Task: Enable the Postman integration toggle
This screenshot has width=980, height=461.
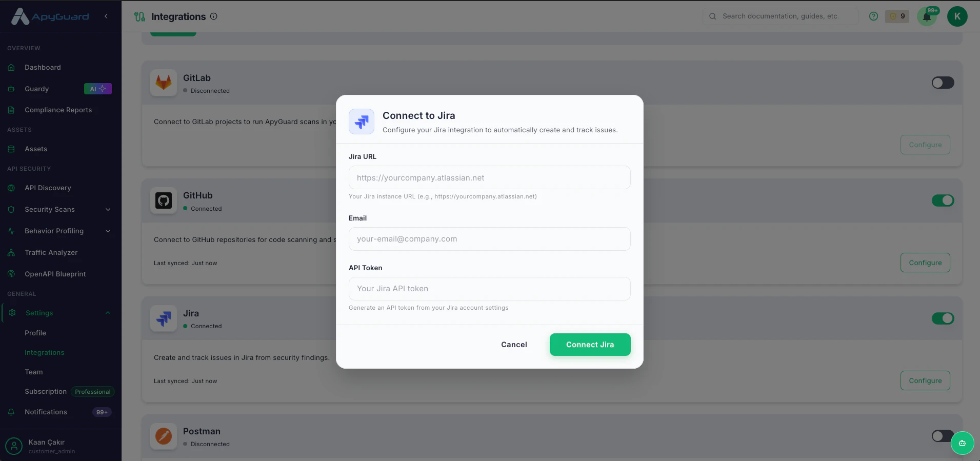Action: pos(942,436)
